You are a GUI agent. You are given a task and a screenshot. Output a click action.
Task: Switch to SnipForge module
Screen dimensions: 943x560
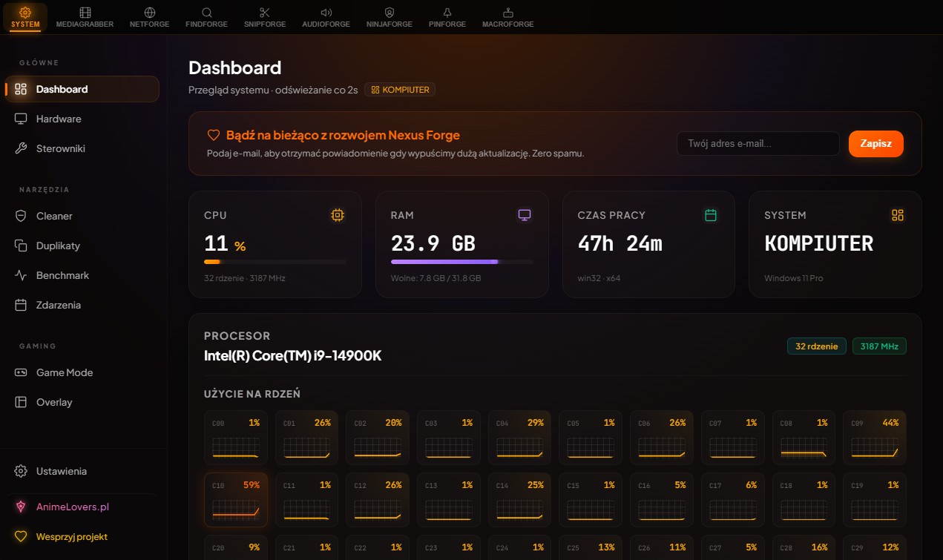(265, 17)
